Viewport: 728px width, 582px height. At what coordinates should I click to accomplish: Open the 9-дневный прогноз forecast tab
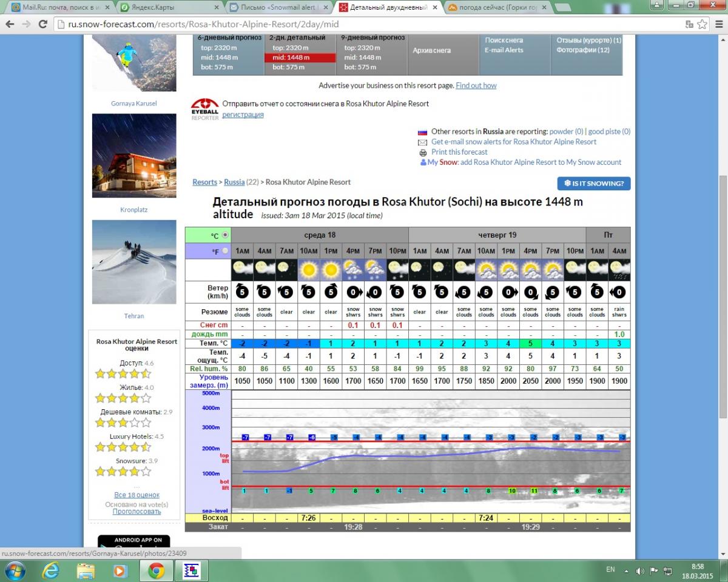pyautogui.click(x=372, y=38)
